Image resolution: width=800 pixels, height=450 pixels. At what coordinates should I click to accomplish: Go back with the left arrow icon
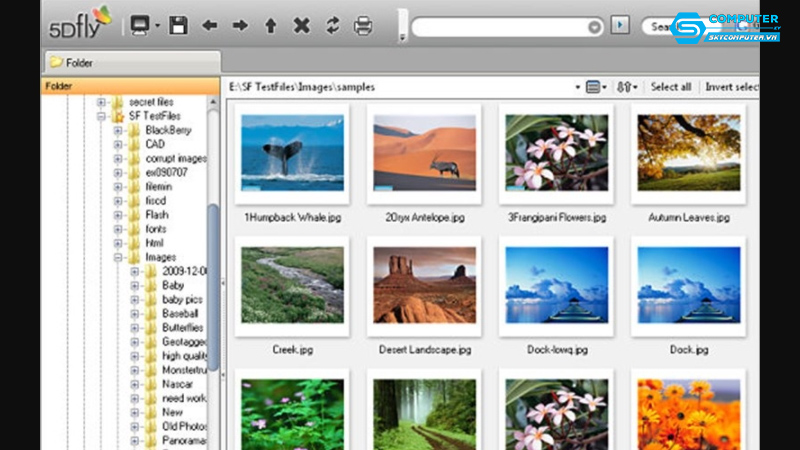coord(209,25)
